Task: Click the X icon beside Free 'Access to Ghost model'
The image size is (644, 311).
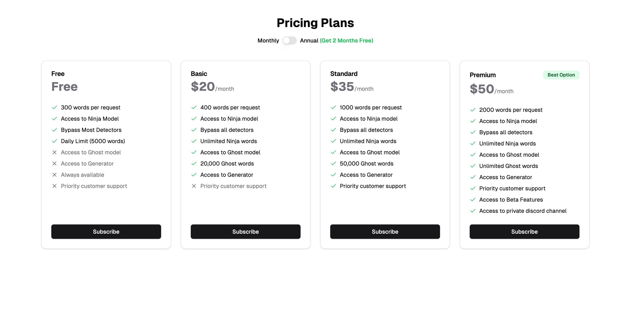Action: (x=54, y=152)
